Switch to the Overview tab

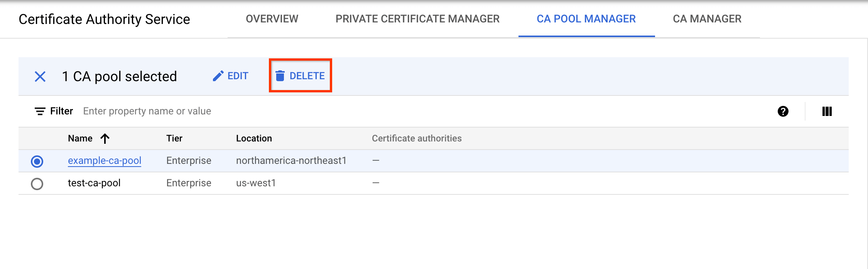272,19
